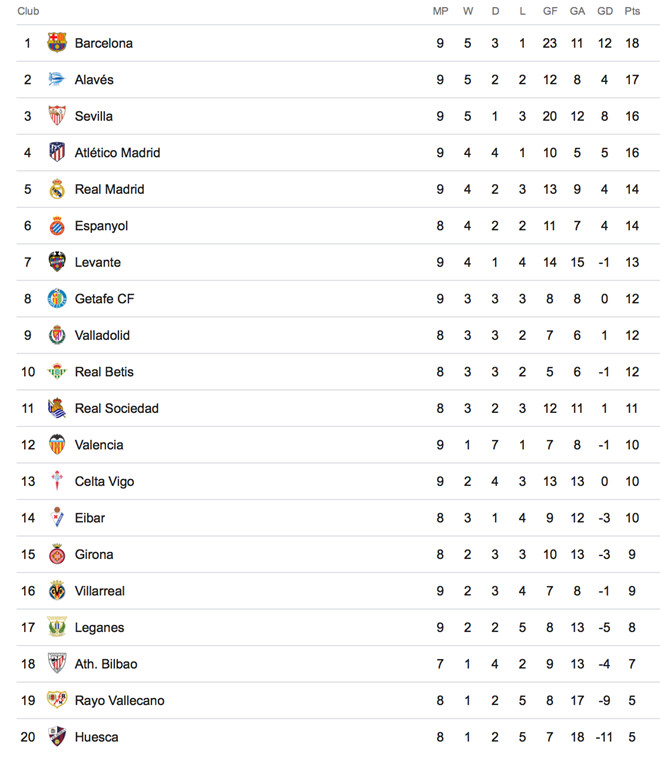The height and width of the screenshot is (761, 660).
Task: Open the Real Madrid crest
Action: pos(57,189)
